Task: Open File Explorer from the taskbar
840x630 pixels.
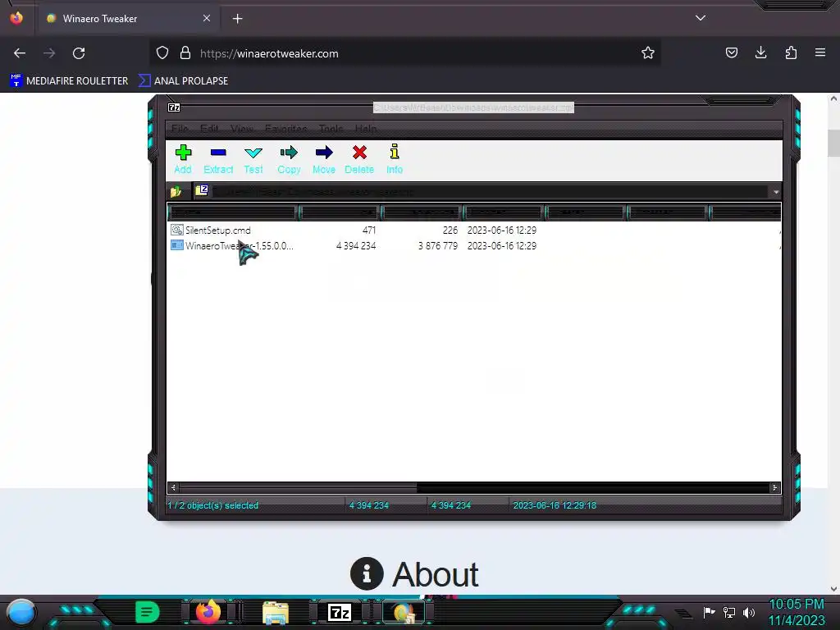Action: point(276,613)
